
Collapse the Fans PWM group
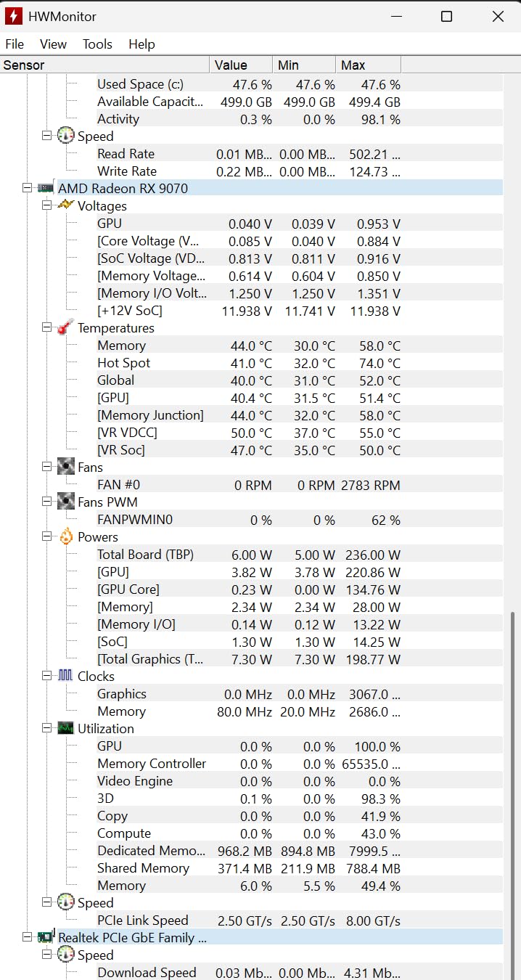[x=46, y=502]
